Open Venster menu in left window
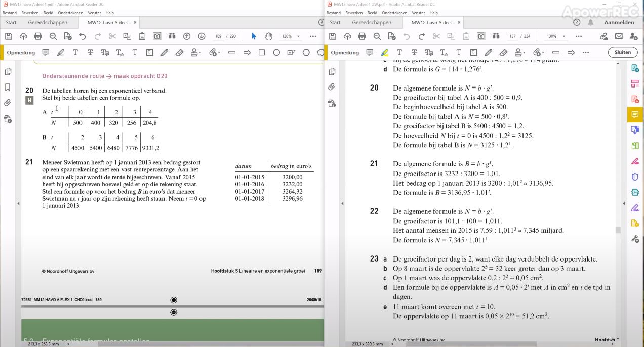 [x=94, y=13]
